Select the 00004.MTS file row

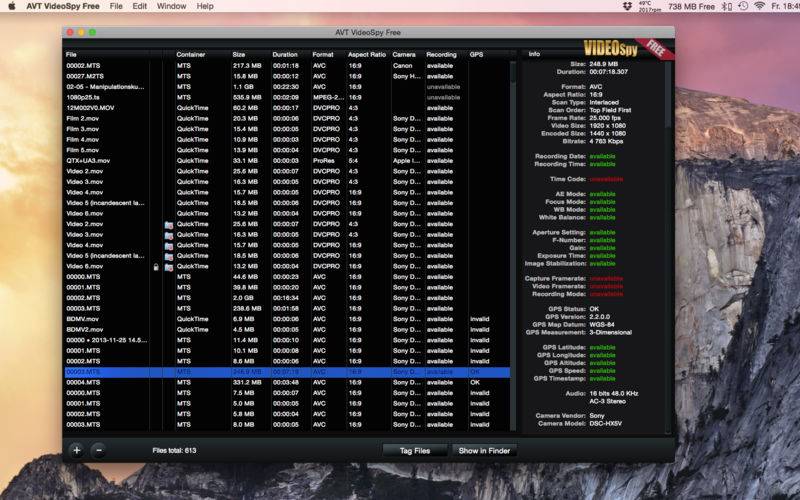coord(287,382)
